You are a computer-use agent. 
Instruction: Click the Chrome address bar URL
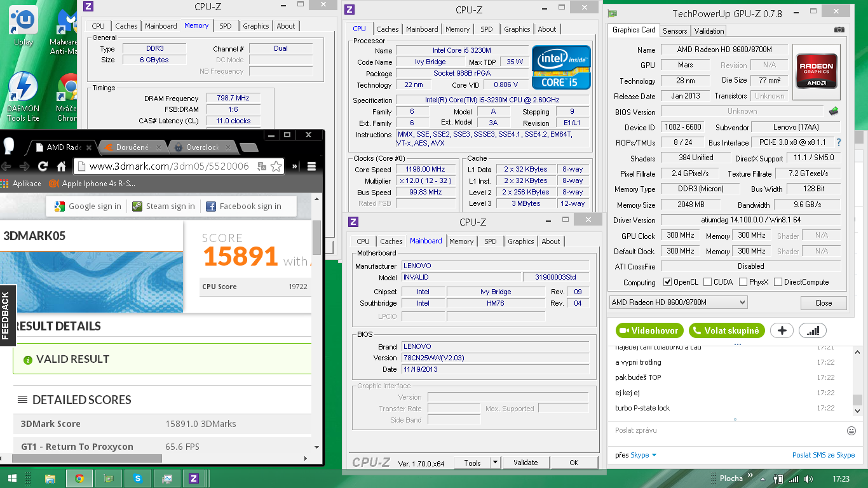[168, 166]
